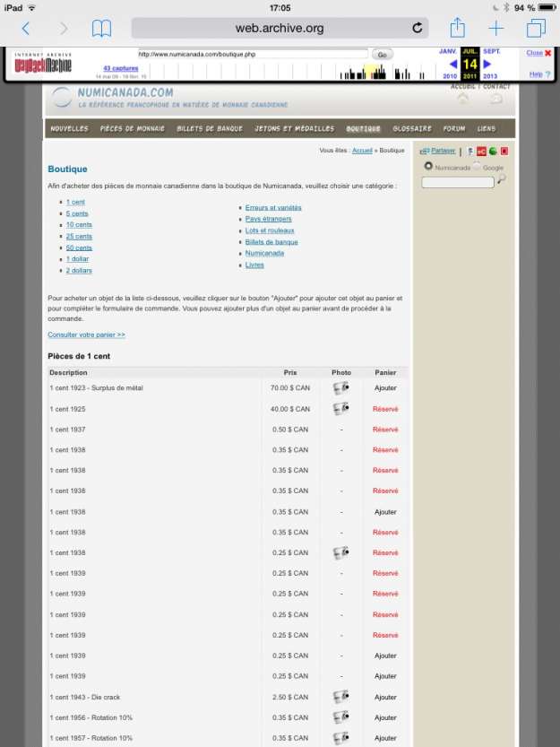
Task: Add 1 cent 1956 Rotation to cart
Action: pyautogui.click(x=385, y=717)
